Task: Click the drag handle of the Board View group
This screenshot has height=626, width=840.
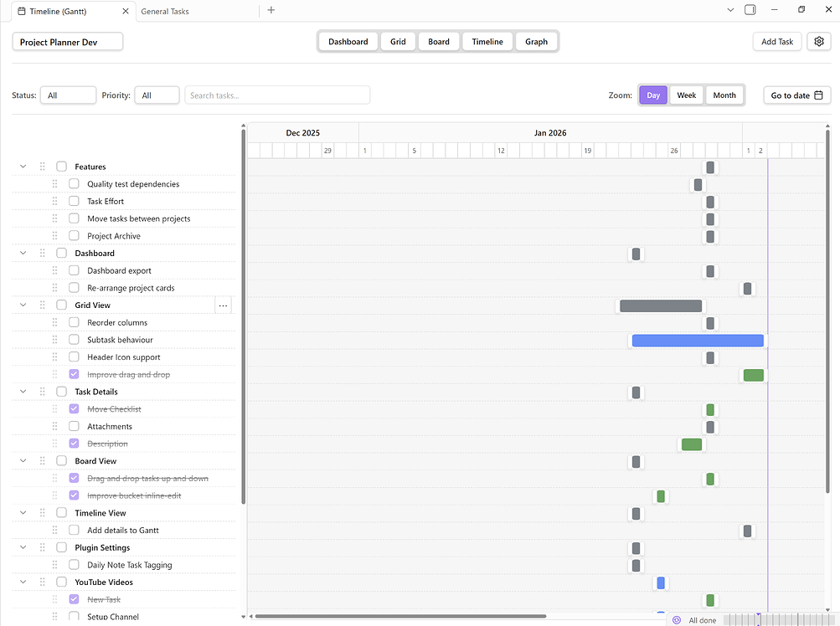Action: [43, 461]
